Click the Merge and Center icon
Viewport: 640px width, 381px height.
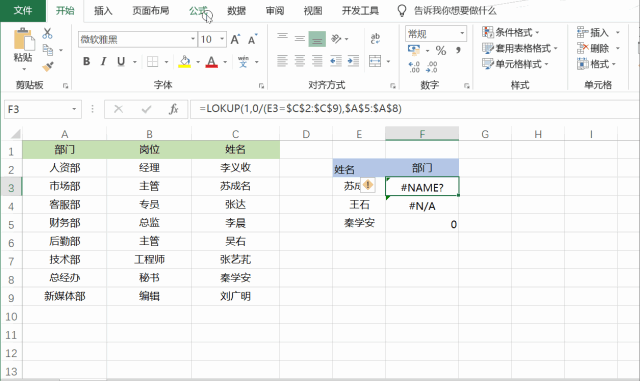click(375, 61)
